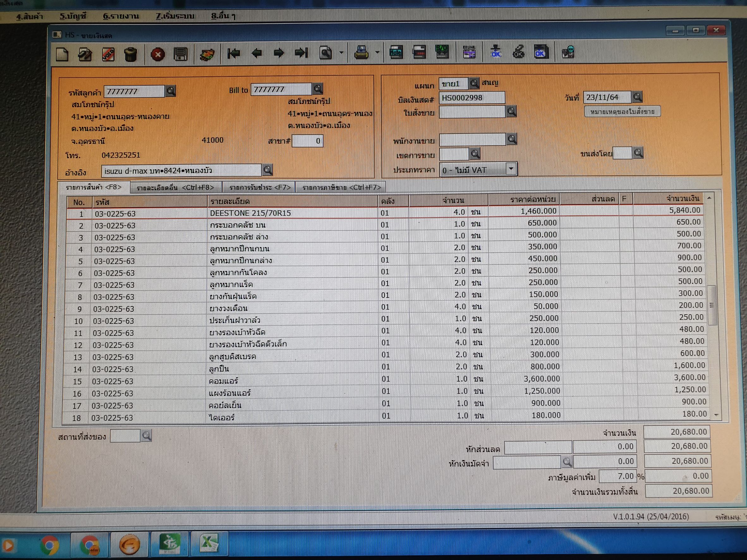The width and height of the screenshot is (747, 560).
Task: Expand the print options dropdown arrow
Action: pyautogui.click(x=377, y=53)
